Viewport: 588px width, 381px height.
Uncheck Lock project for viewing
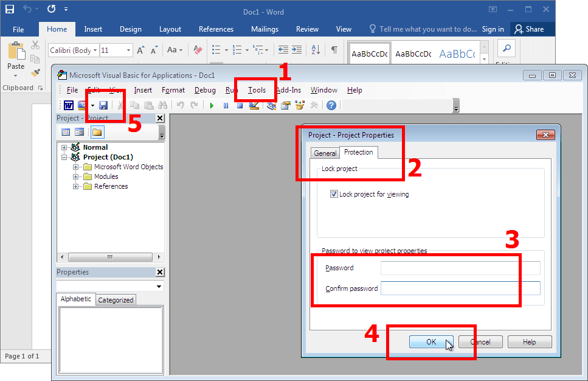click(x=334, y=194)
